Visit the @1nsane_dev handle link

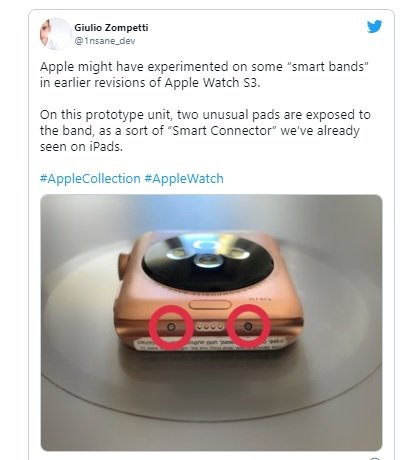[104, 41]
